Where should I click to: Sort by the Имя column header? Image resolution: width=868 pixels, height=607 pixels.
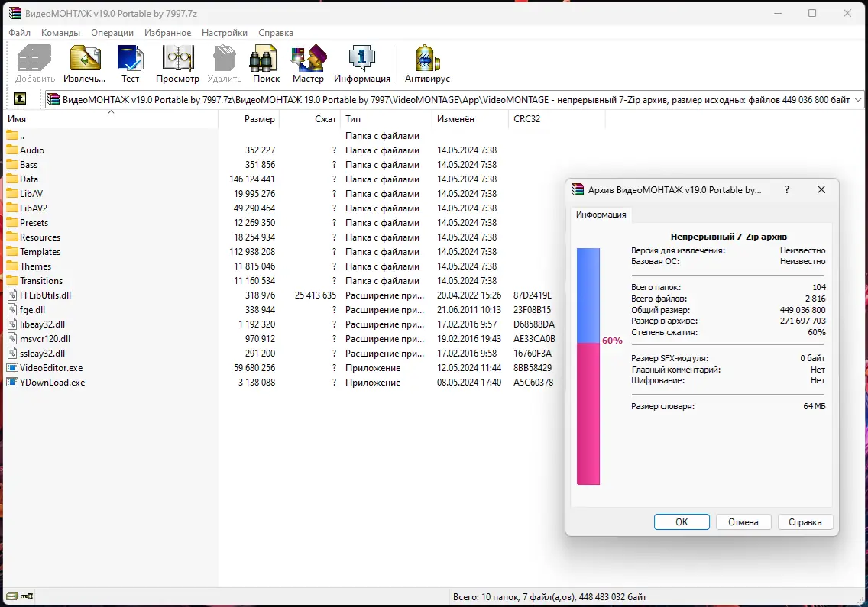pyautogui.click(x=111, y=118)
